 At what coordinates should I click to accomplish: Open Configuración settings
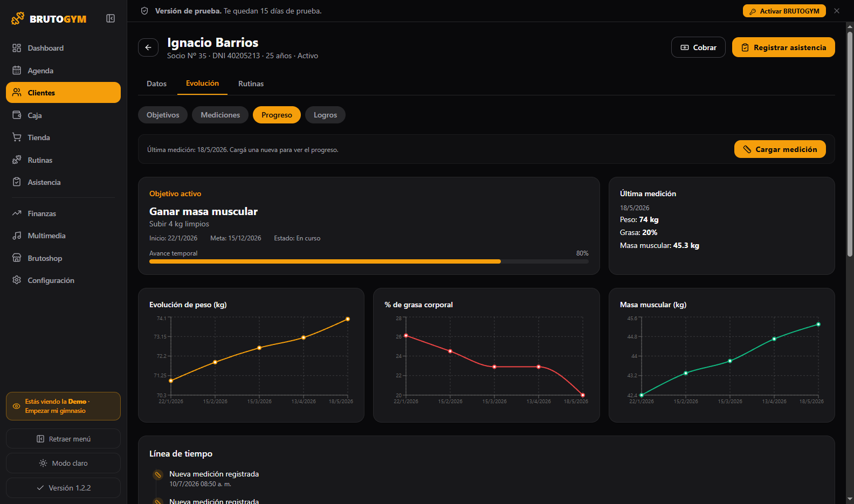click(x=63, y=280)
